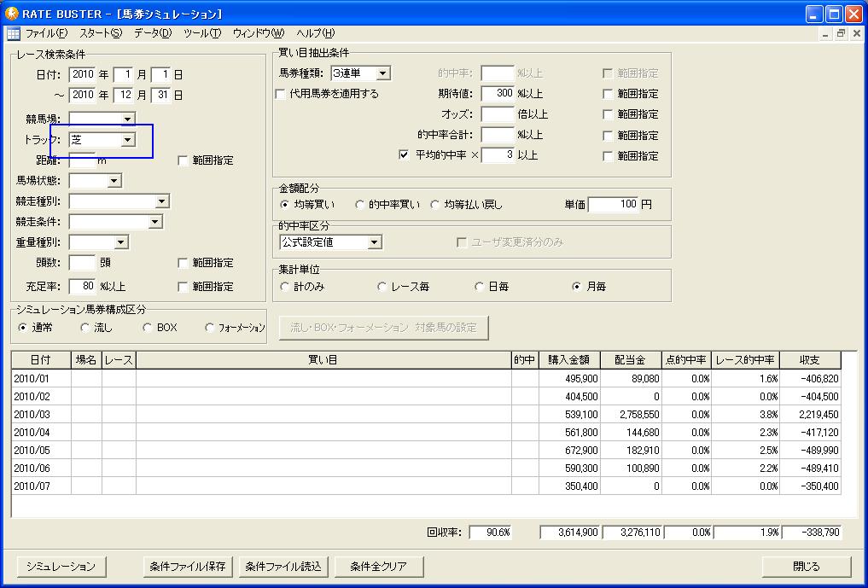Expand the 馬場状態 dropdown
Viewport: 868px width, 588px height.
tap(114, 181)
